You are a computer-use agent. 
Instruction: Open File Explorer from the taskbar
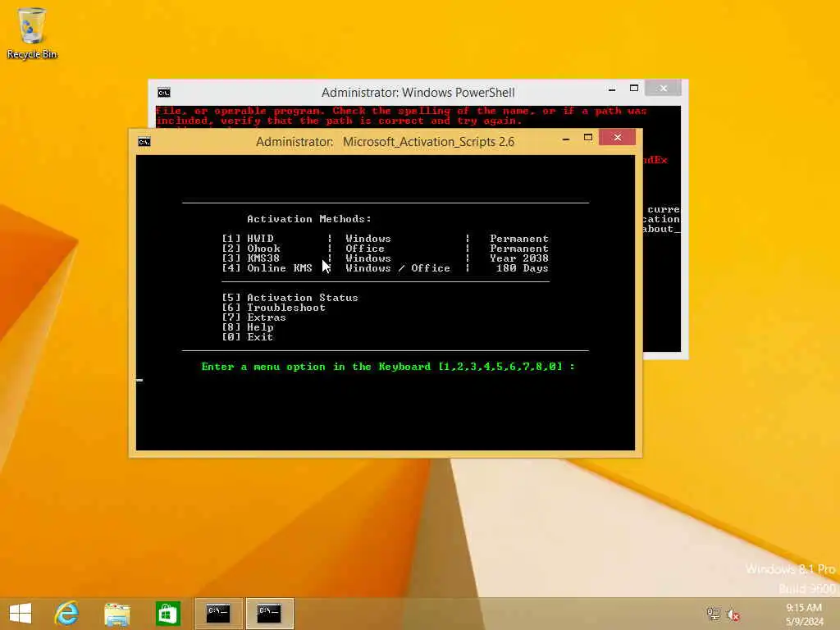coord(116,614)
